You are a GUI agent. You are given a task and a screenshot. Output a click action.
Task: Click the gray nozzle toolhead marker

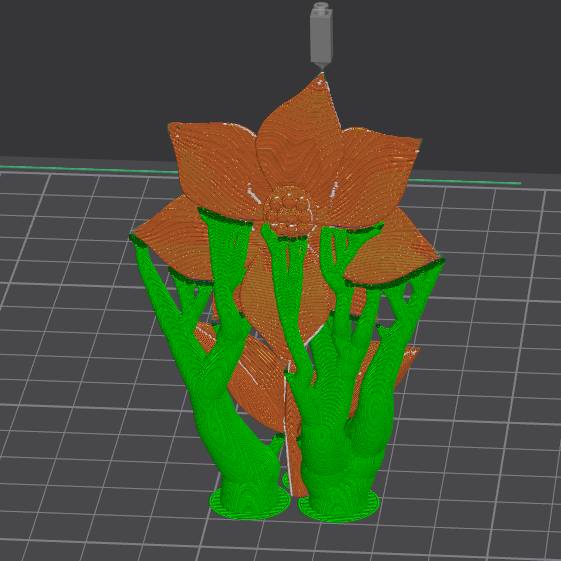[321, 35]
